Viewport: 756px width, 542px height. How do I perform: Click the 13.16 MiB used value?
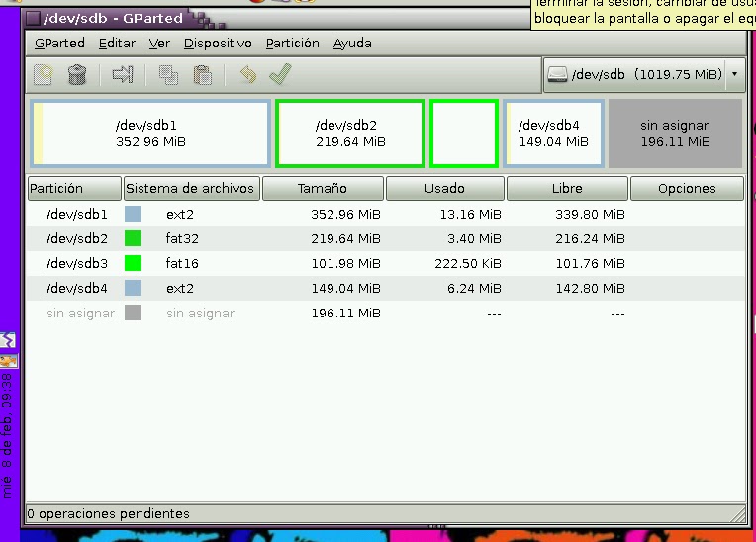tap(470, 214)
